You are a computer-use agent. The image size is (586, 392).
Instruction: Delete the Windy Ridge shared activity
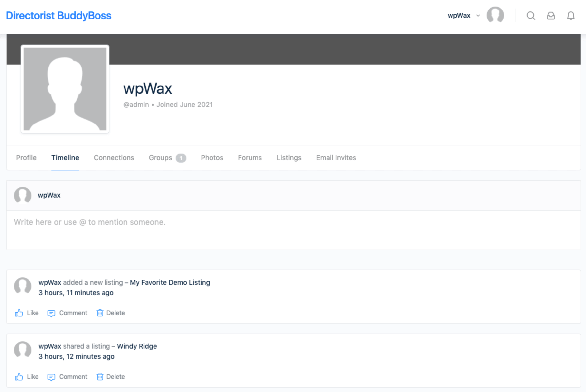pyautogui.click(x=111, y=376)
